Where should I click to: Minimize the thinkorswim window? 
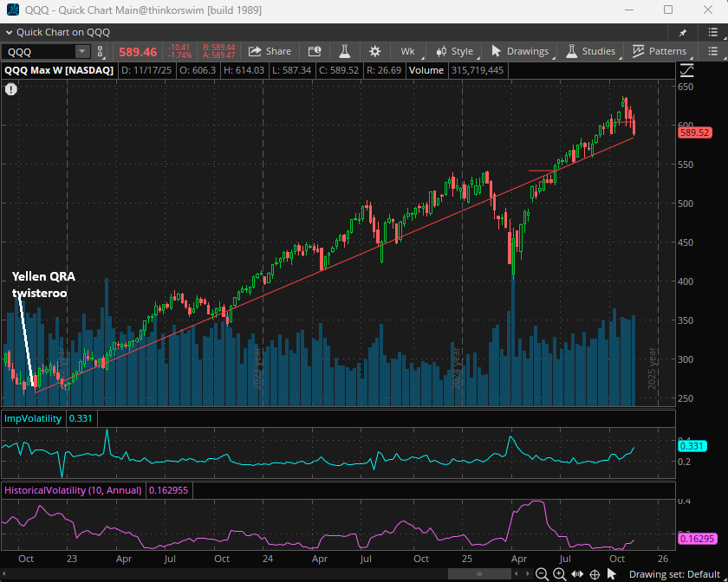coord(629,10)
